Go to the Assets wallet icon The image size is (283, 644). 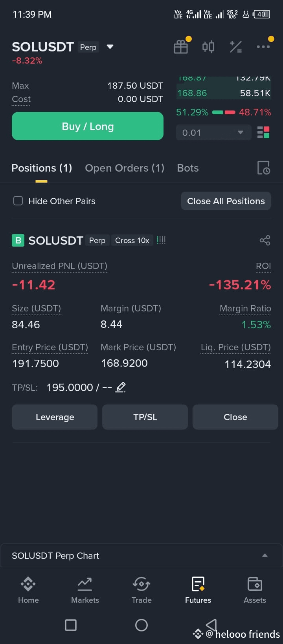coord(255,590)
